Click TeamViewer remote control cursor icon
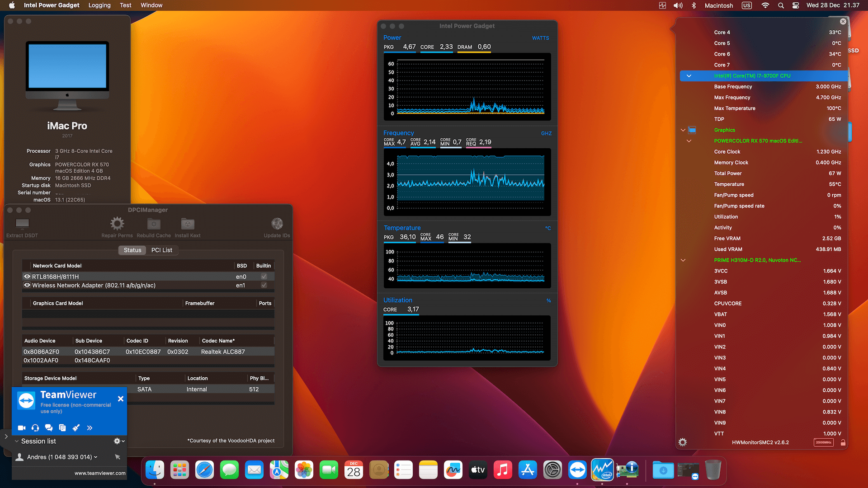This screenshot has height=488, width=868. pyautogui.click(x=118, y=457)
